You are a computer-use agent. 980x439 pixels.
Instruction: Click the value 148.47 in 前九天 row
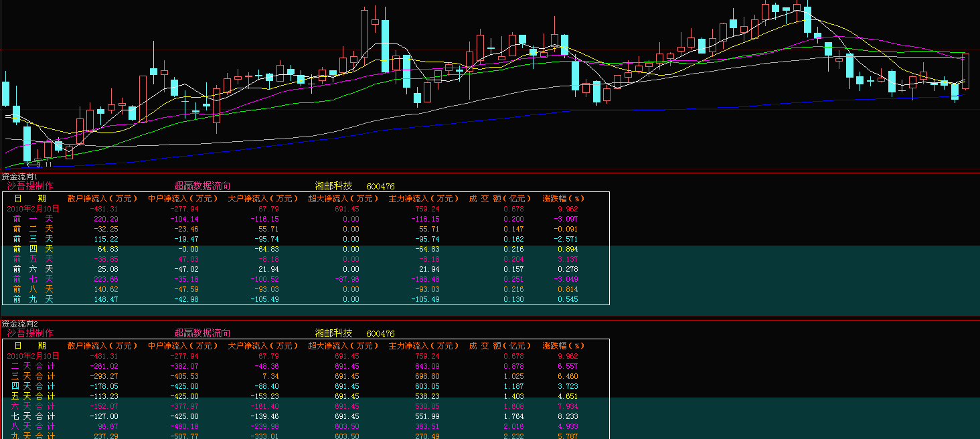106,299
